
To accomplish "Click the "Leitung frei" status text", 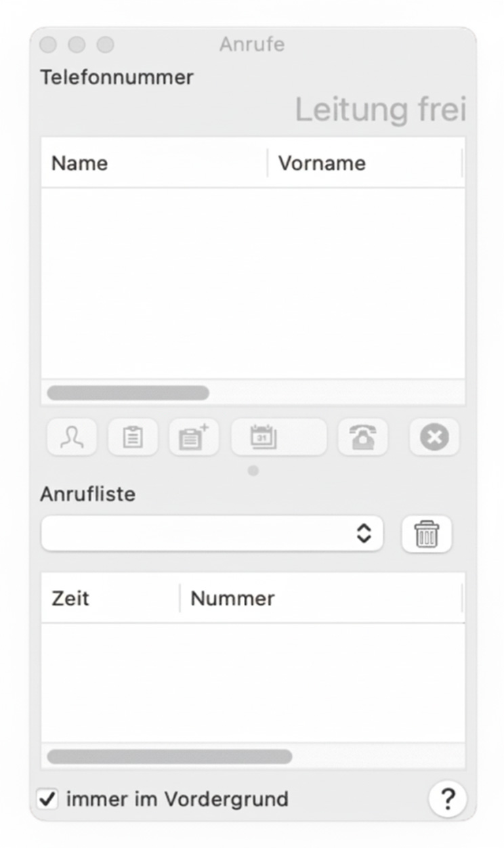I will click(380, 110).
